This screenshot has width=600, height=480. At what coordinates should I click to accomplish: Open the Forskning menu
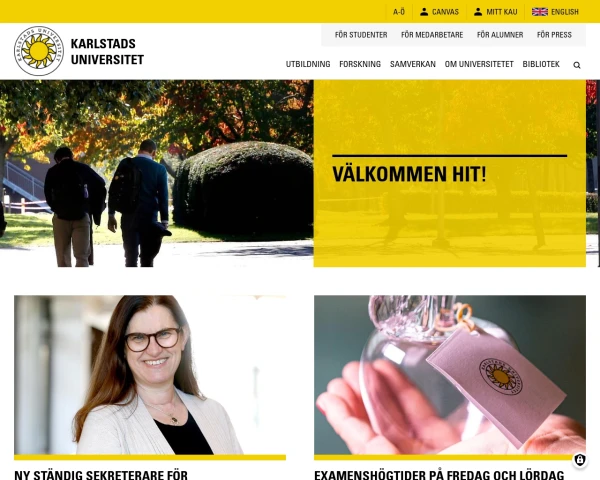pyautogui.click(x=360, y=64)
